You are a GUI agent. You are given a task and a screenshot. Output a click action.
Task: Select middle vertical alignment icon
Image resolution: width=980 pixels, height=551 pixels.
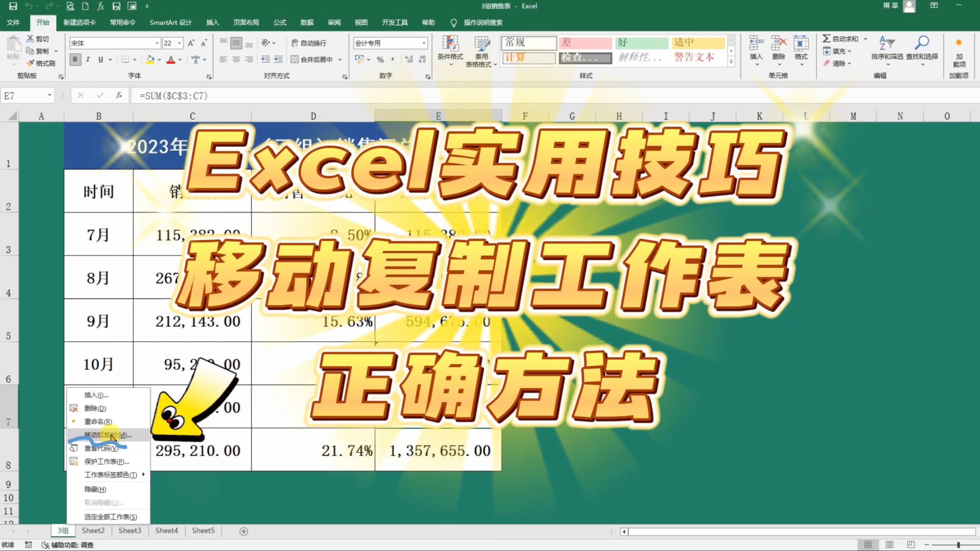(236, 43)
